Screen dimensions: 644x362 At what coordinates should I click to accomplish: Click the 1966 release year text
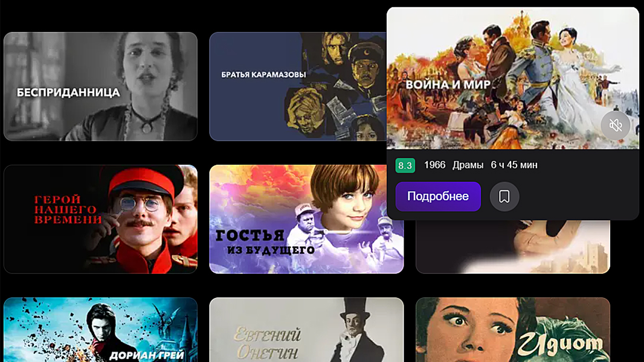point(434,165)
